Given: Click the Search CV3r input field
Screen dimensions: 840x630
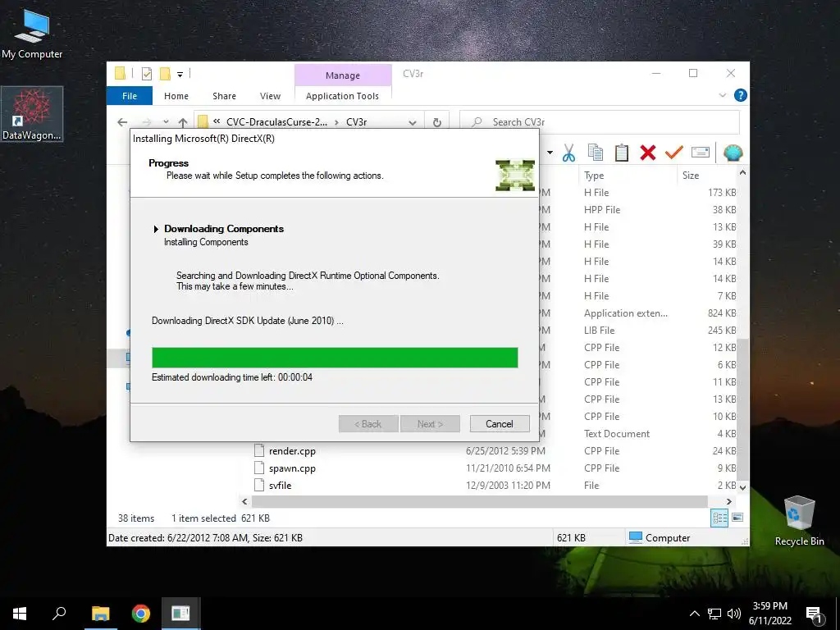Looking at the screenshot, I should (600, 122).
